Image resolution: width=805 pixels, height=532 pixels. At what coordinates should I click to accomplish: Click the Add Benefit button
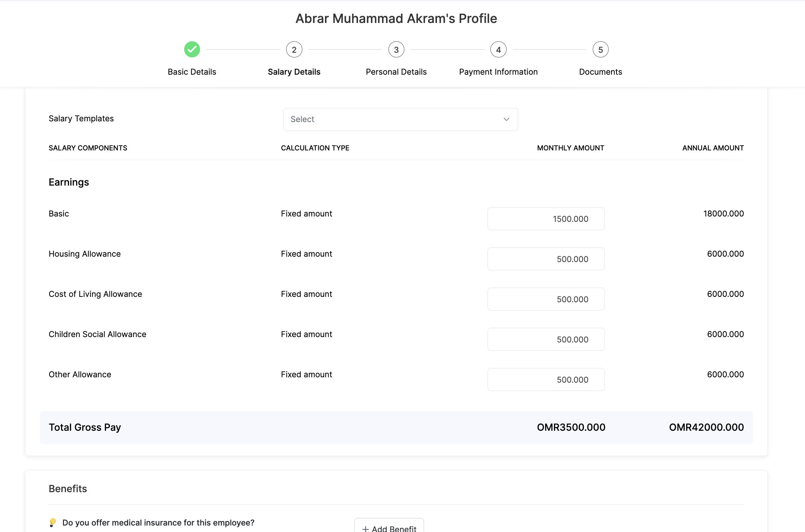click(x=389, y=527)
